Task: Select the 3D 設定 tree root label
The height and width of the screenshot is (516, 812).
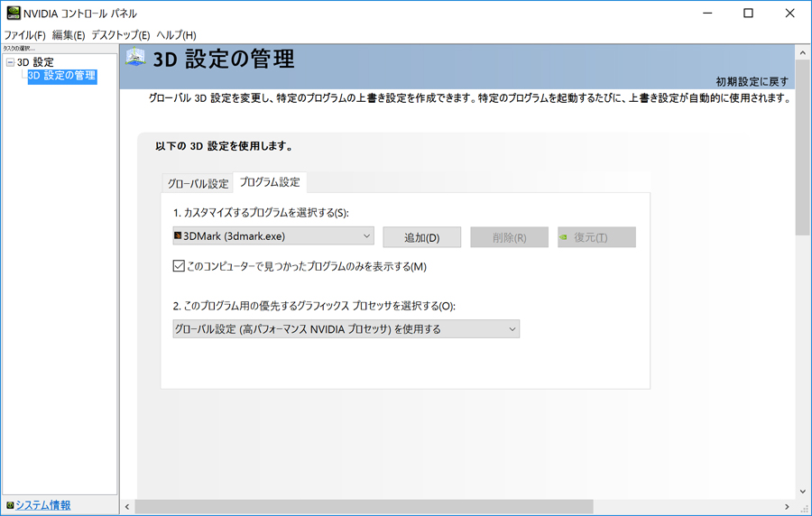Action: click(35, 62)
